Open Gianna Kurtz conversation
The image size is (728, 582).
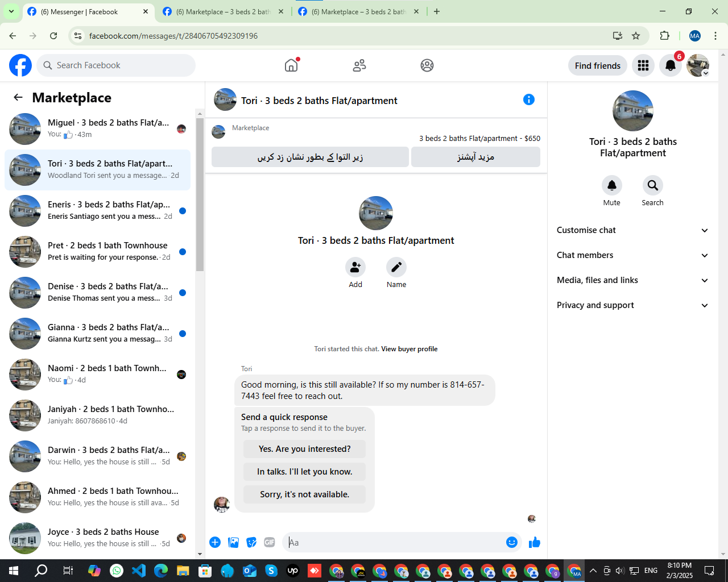97,334
